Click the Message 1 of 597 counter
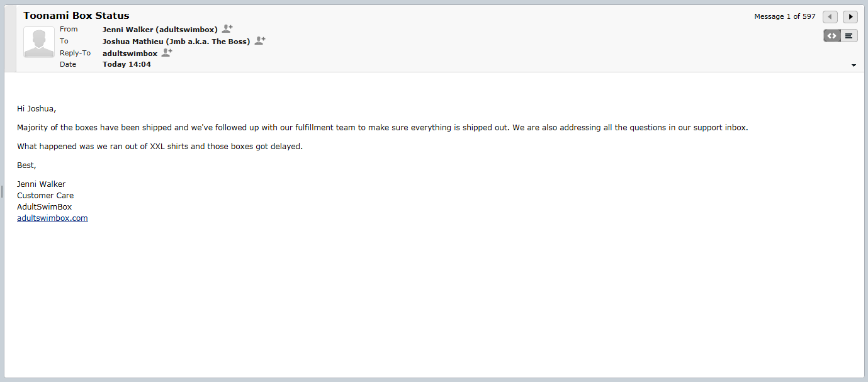The height and width of the screenshot is (382, 868). [x=784, y=17]
